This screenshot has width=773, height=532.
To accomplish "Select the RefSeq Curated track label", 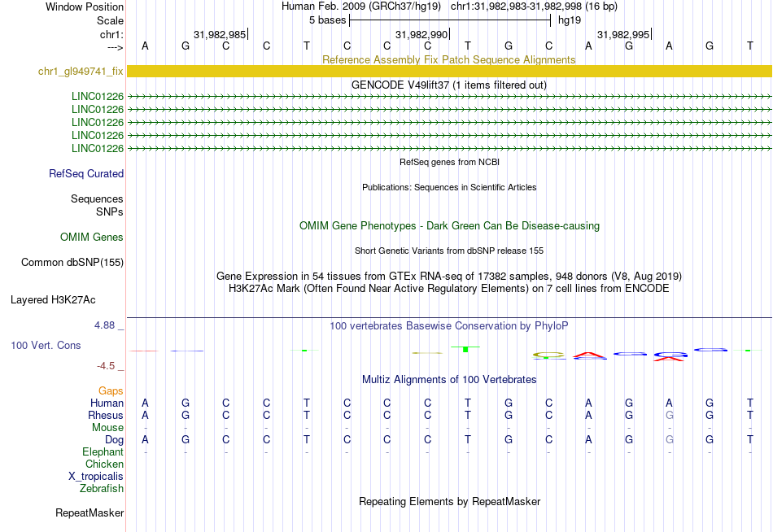I will 86,173.
